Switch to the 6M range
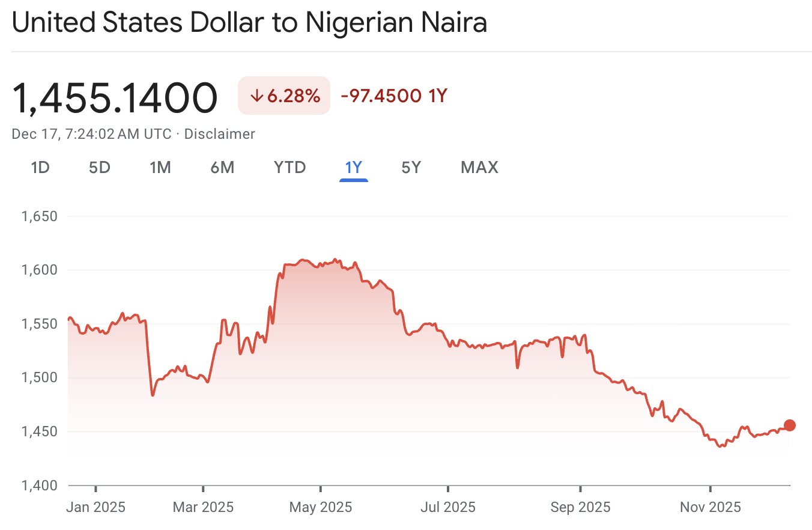 pos(222,168)
